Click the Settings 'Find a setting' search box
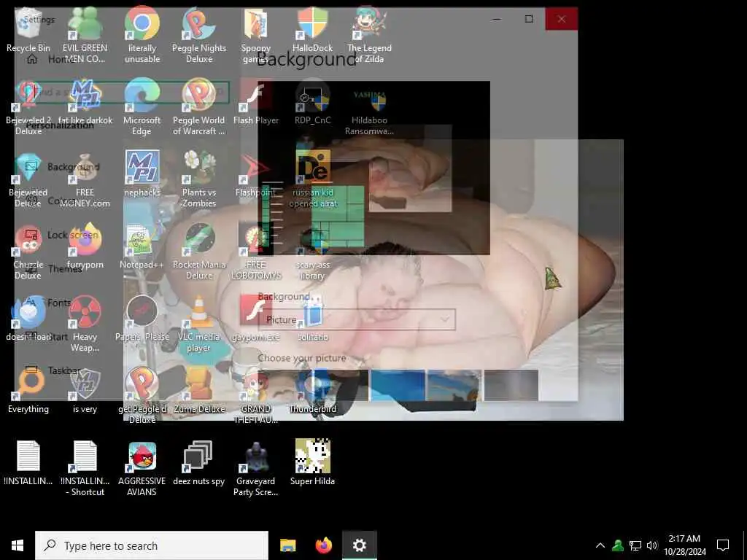Viewport: 747px width, 560px height. point(128,93)
